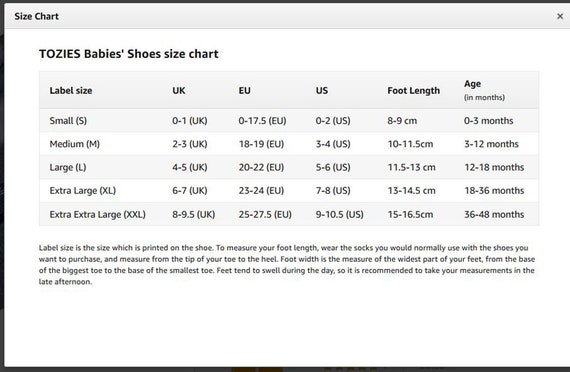Click the Foot Length column header
Screen dimensions: 570x372
pos(413,91)
